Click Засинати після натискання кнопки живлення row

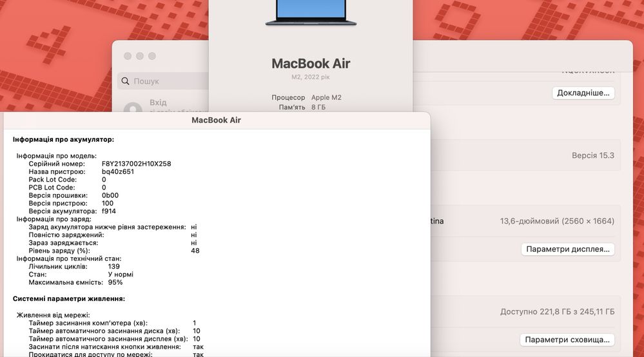pos(116,347)
